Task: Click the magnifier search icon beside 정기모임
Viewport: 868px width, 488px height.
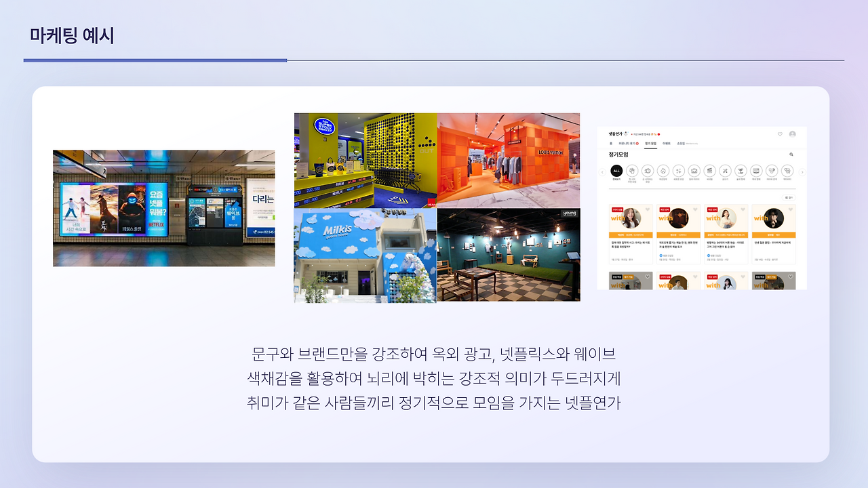Action: coord(791,155)
